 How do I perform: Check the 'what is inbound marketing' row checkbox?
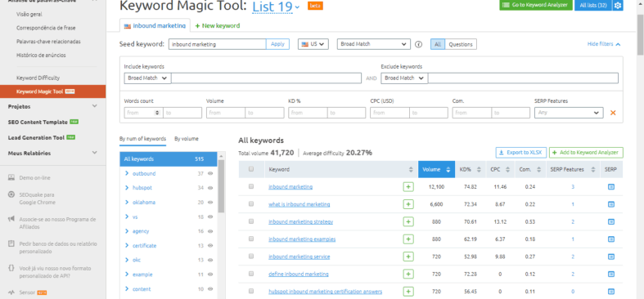coord(251,204)
